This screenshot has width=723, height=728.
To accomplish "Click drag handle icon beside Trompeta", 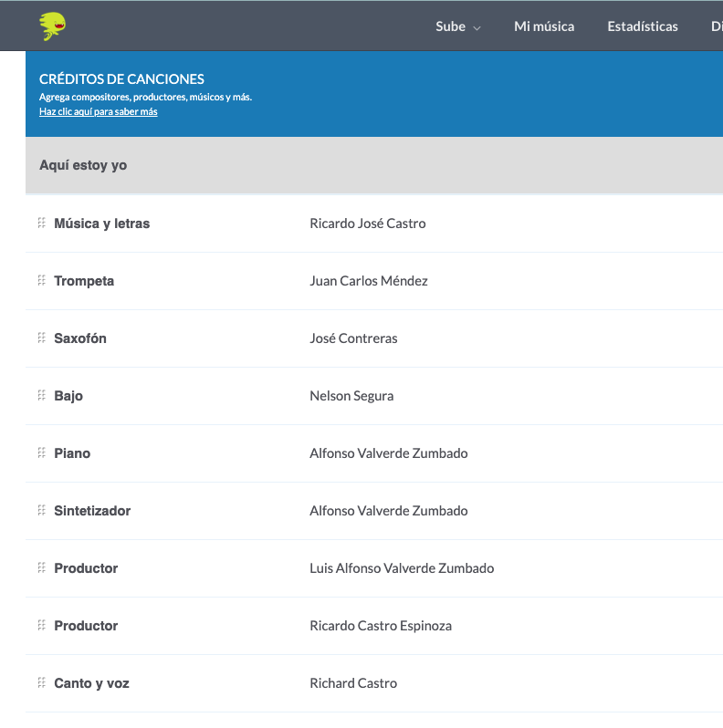I will [42, 281].
